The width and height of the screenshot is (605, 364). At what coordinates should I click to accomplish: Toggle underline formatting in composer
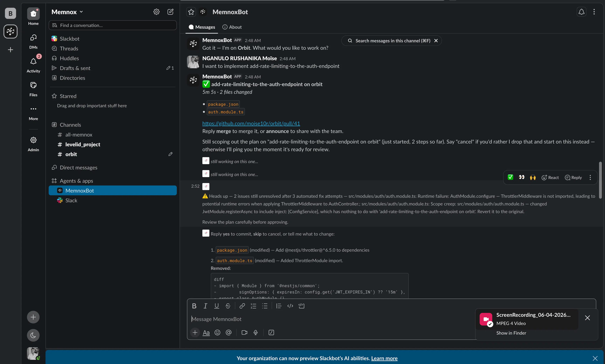(x=216, y=306)
